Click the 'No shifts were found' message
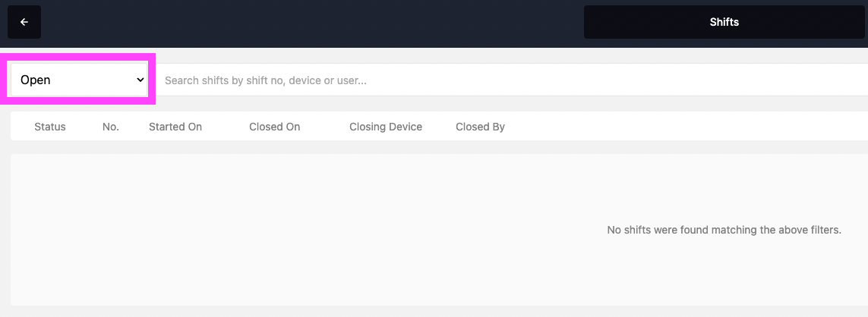The width and height of the screenshot is (868, 317). 724,230
